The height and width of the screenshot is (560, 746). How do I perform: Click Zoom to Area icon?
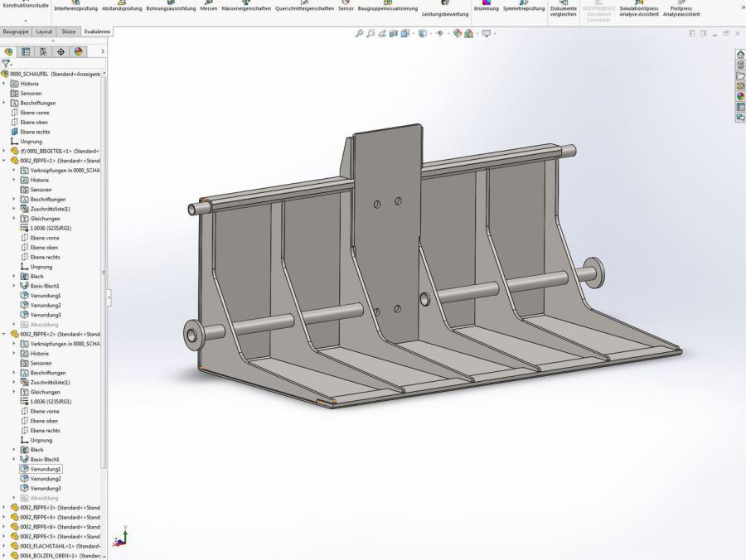pyautogui.click(x=371, y=33)
